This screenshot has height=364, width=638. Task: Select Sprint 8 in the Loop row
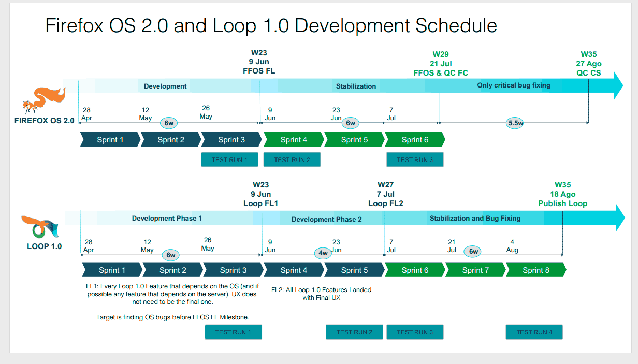coord(536,270)
